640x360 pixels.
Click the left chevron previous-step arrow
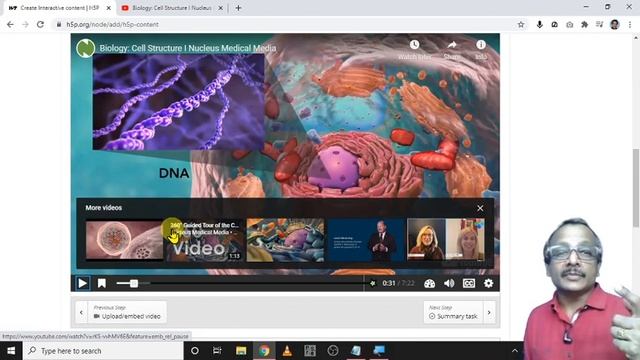point(81,313)
